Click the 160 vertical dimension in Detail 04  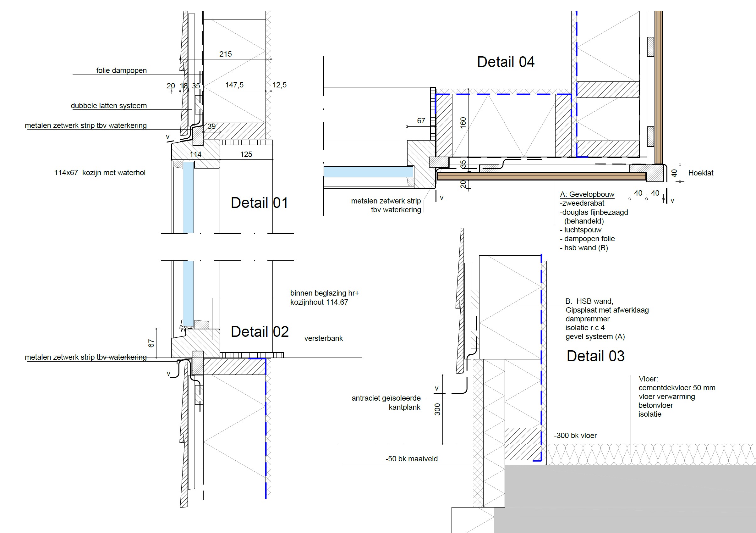[x=463, y=123]
